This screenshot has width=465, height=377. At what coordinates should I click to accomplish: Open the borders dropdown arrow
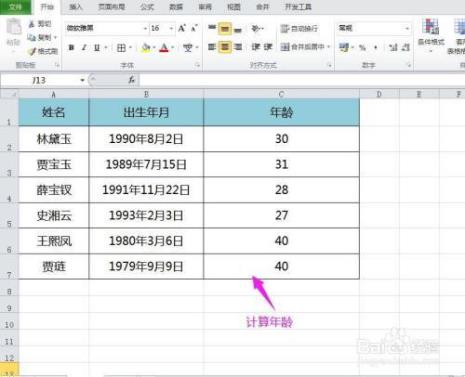point(130,48)
